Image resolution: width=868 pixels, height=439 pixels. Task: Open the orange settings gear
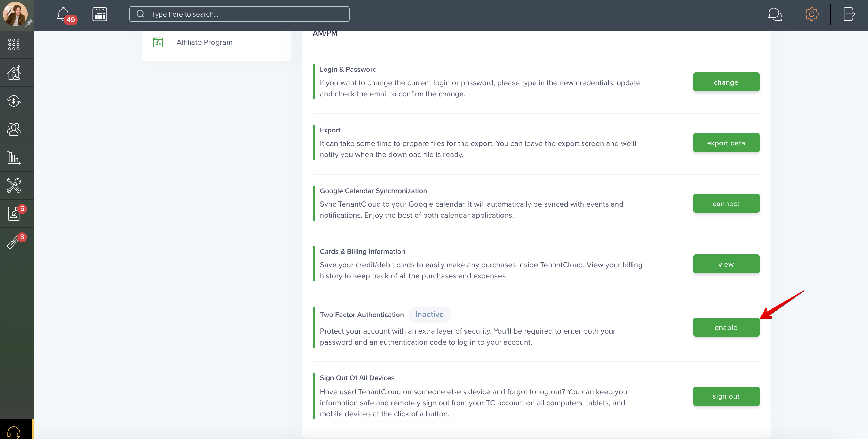click(x=811, y=14)
